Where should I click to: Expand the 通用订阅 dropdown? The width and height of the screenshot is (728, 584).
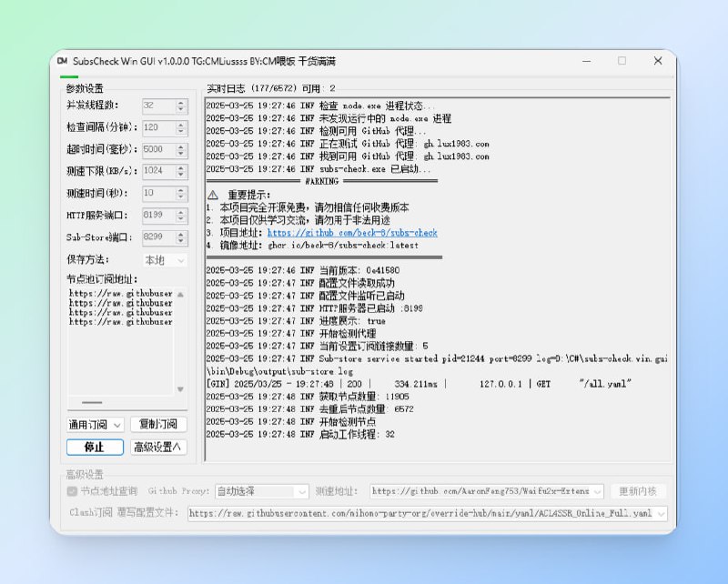[117, 425]
